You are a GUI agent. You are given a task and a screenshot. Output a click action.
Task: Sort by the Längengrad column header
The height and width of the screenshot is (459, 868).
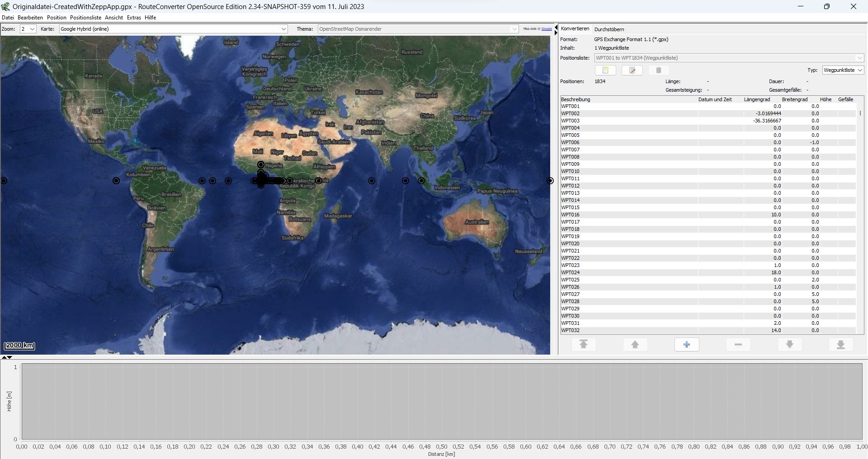pyautogui.click(x=757, y=99)
